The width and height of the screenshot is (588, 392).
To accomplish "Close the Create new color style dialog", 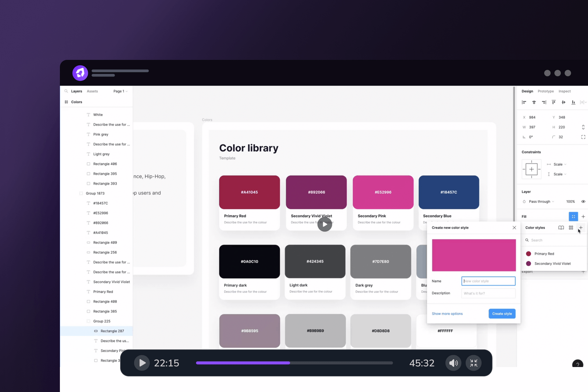I will coord(514,228).
